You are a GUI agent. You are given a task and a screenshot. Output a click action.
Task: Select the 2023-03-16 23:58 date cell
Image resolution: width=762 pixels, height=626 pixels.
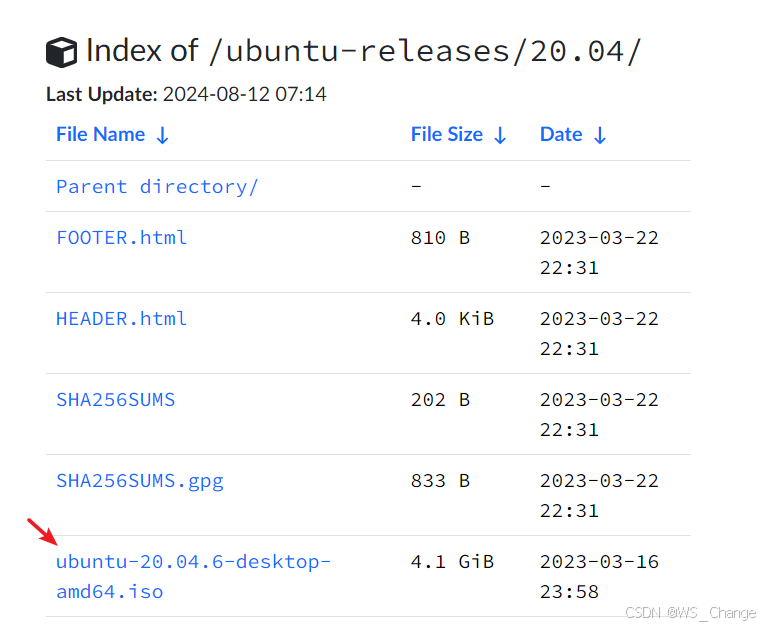tap(599, 577)
